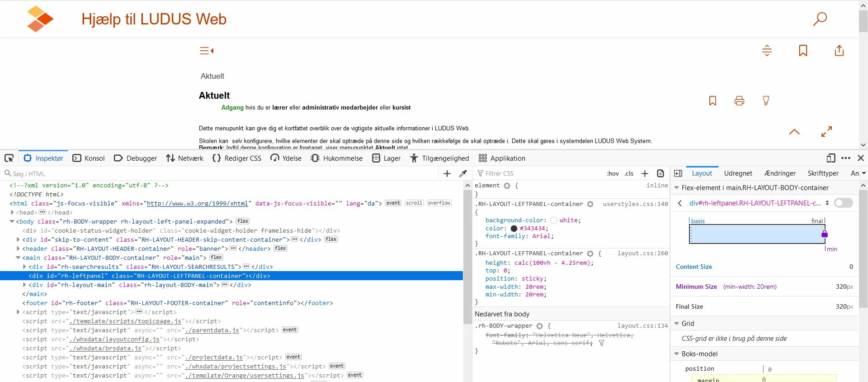Collapse the table of contents menu icon
The width and height of the screenshot is (868, 382).
pyautogui.click(x=207, y=51)
